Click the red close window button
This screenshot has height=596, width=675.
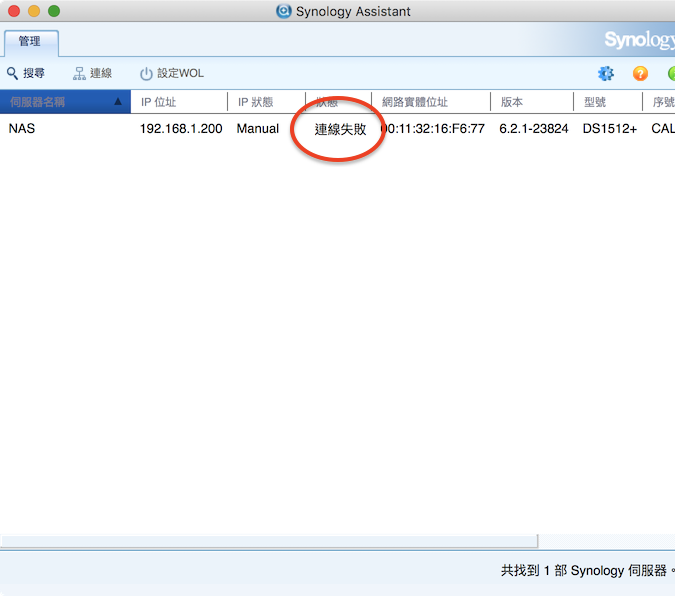(x=14, y=11)
